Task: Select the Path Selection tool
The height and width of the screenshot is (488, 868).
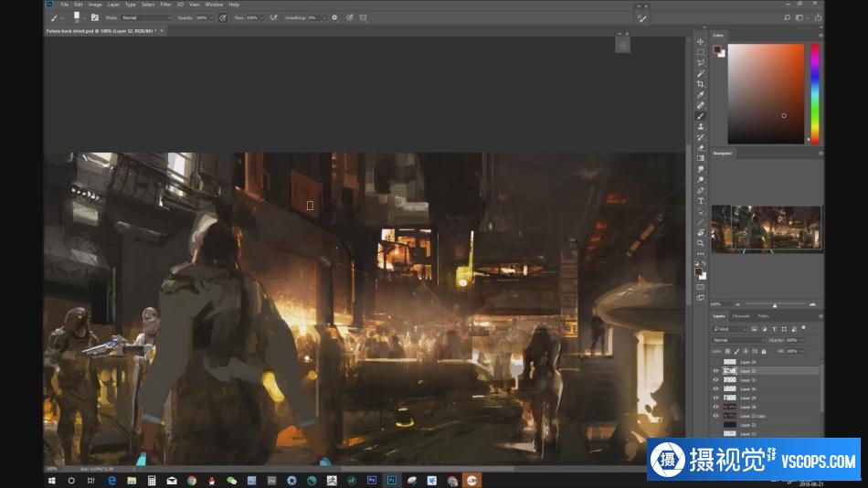Action: (700, 212)
